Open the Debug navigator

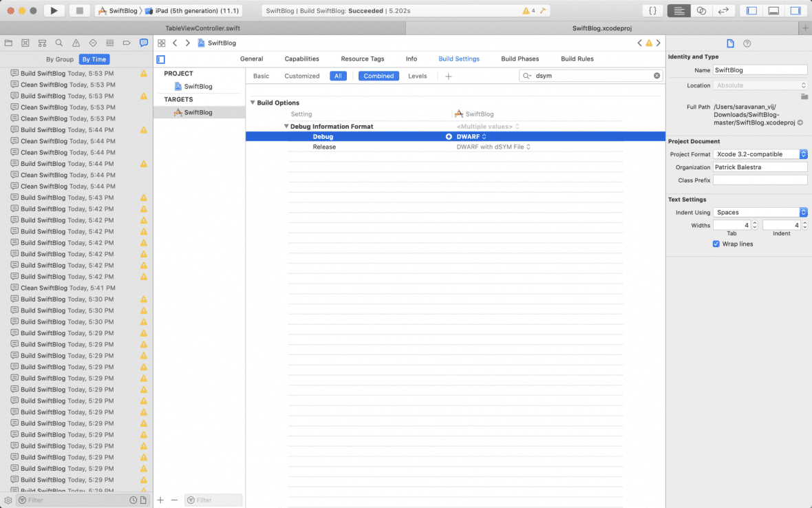click(110, 43)
